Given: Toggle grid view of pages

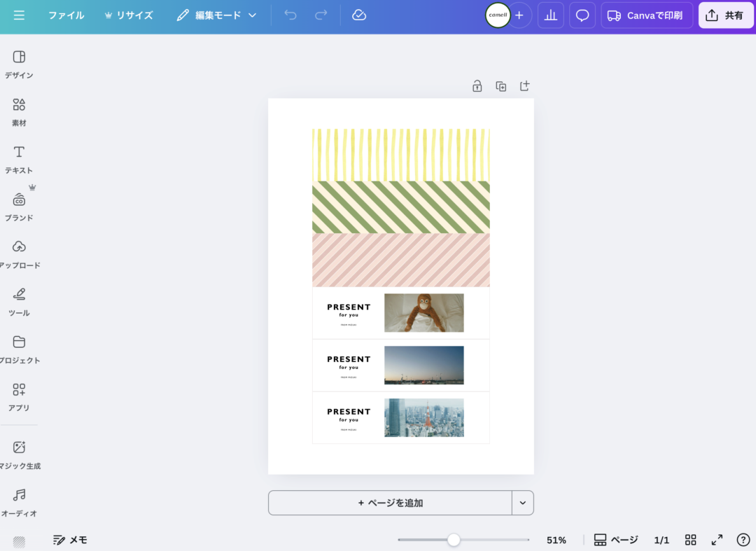Looking at the screenshot, I should tap(690, 540).
